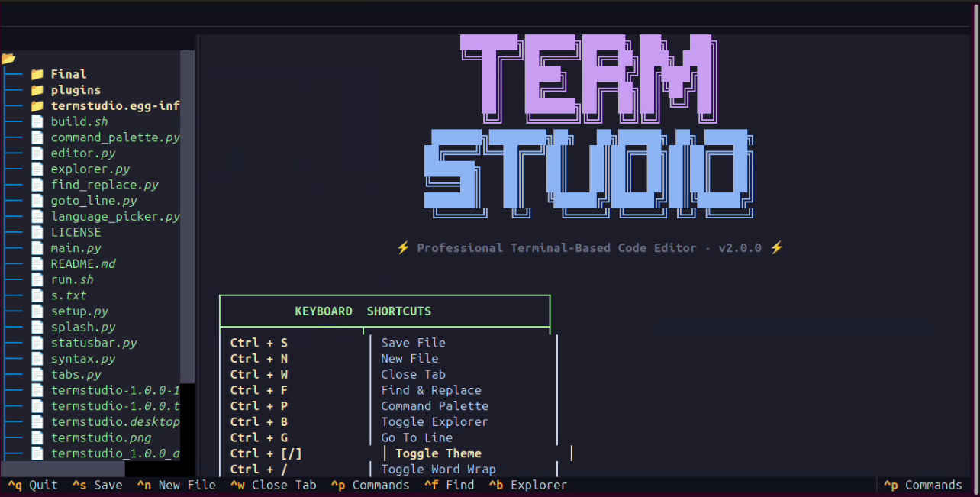Image resolution: width=980 pixels, height=497 pixels.
Task: Click the standalone ^p Commands at footer's far end
Action: pyautogui.click(x=923, y=485)
